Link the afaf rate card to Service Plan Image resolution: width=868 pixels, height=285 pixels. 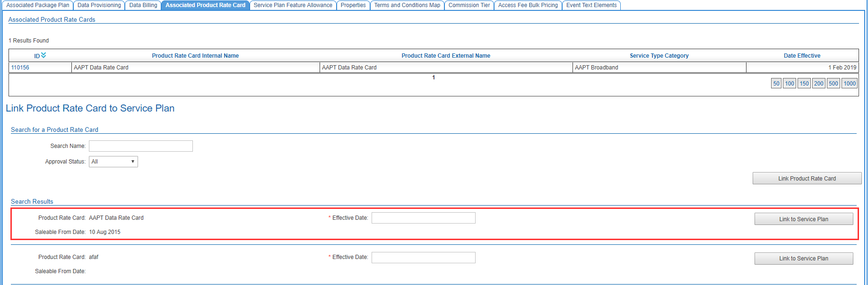click(803, 259)
